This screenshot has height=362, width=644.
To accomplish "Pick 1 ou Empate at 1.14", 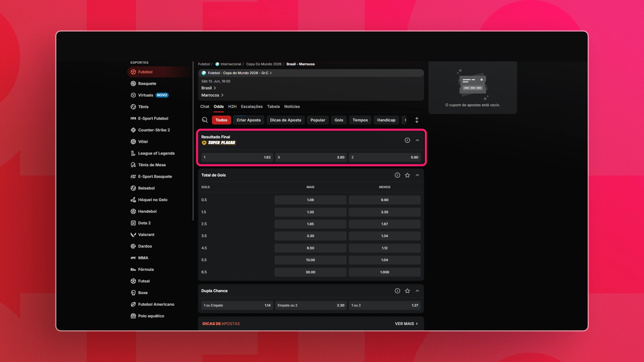I will [x=237, y=305].
